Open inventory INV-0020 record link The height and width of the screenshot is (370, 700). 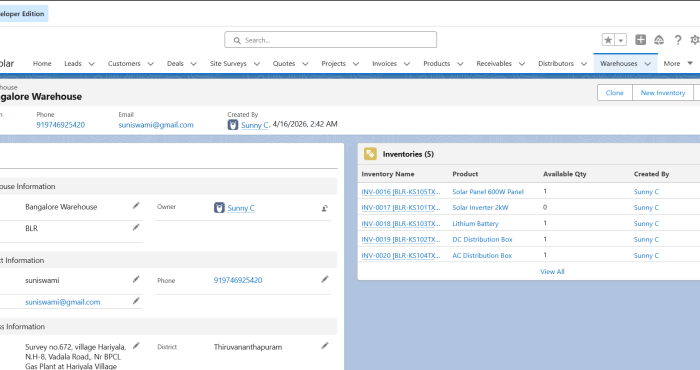coord(400,255)
